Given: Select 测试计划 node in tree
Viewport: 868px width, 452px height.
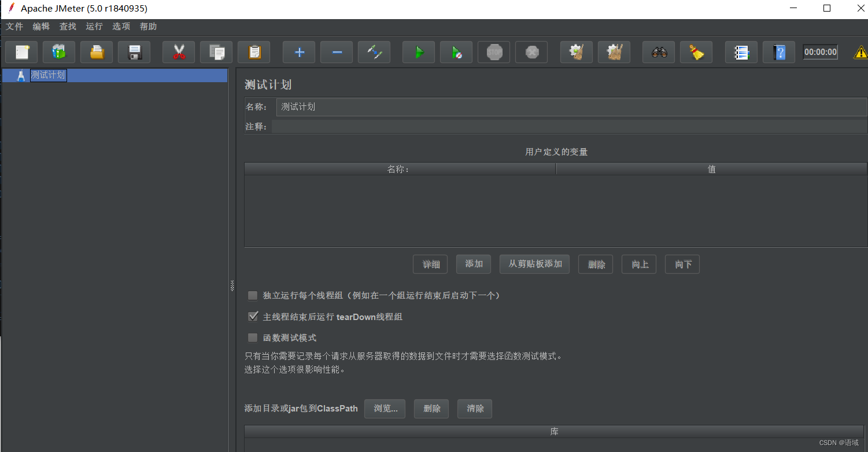Looking at the screenshot, I should click(49, 75).
